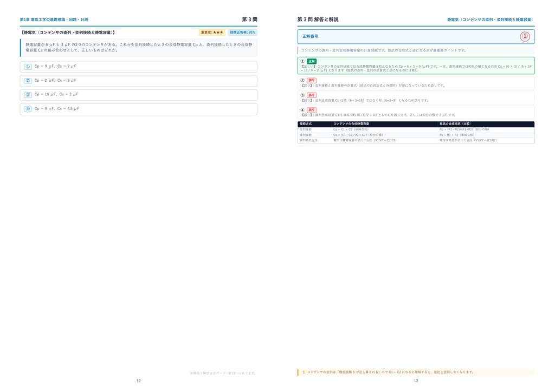This screenshot has height=392, width=555.
Task: Click page number 13
Action: (416, 381)
